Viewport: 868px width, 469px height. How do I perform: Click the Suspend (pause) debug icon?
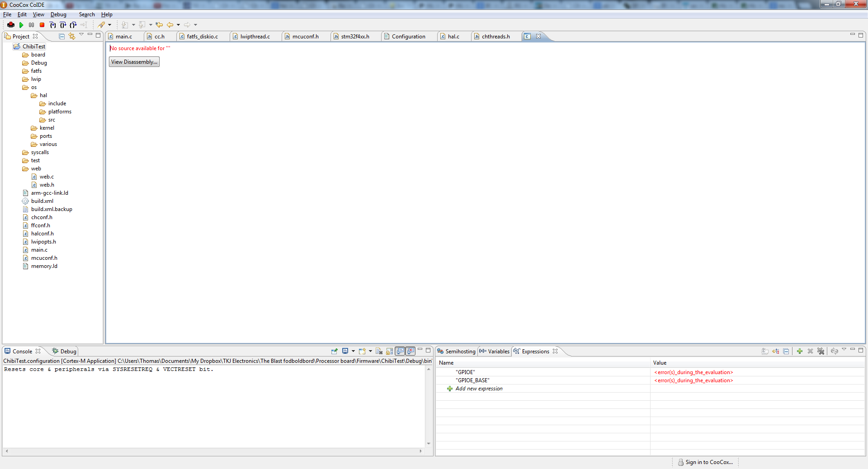tap(31, 25)
